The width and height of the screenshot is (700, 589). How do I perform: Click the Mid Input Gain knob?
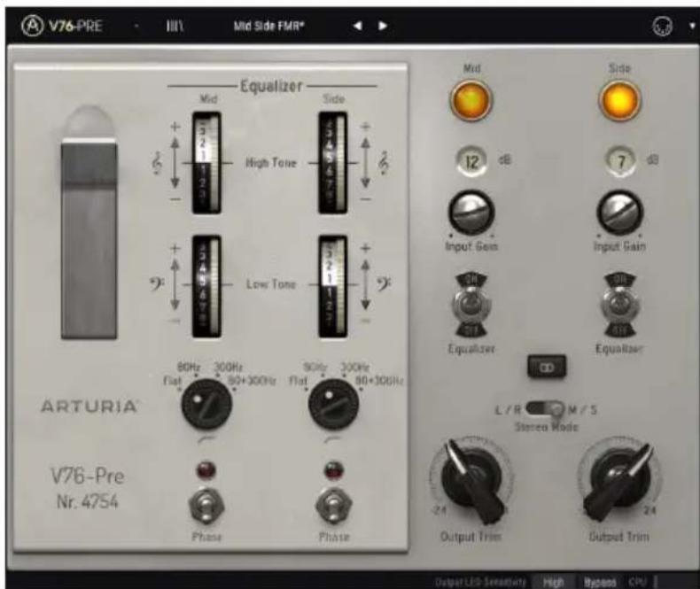[x=471, y=213]
